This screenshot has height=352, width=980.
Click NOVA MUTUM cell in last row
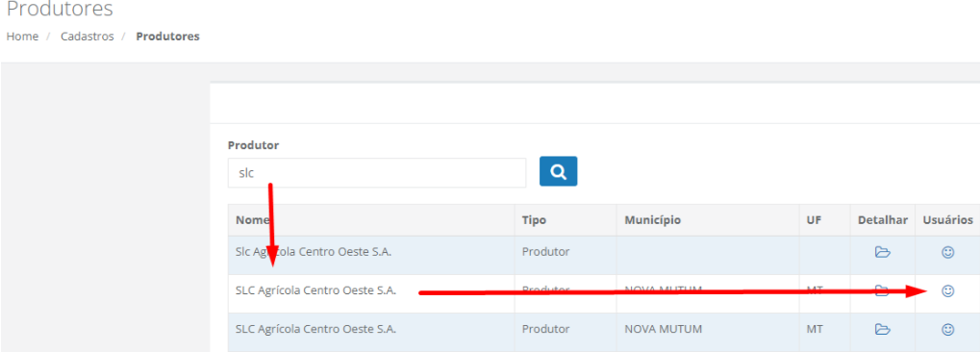pos(664,329)
